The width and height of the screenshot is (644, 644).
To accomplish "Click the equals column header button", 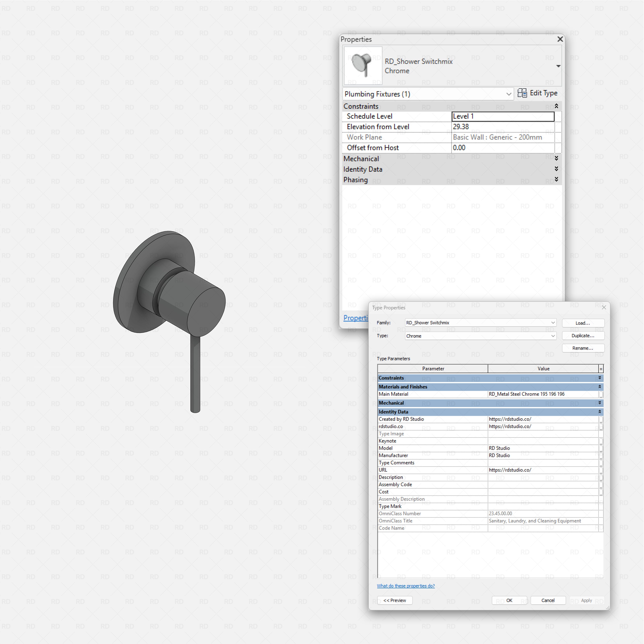I will pos(601,369).
